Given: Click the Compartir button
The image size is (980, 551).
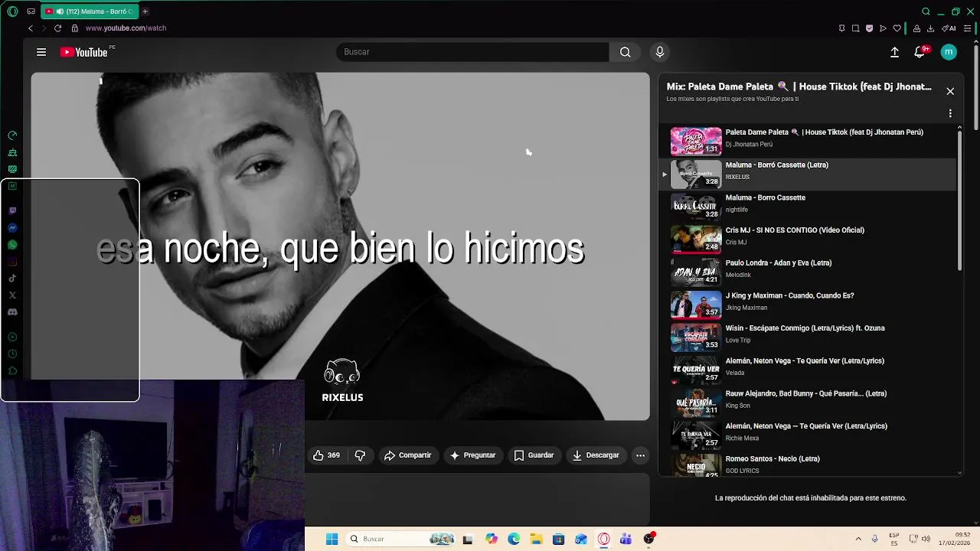Looking at the screenshot, I should click(408, 455).
